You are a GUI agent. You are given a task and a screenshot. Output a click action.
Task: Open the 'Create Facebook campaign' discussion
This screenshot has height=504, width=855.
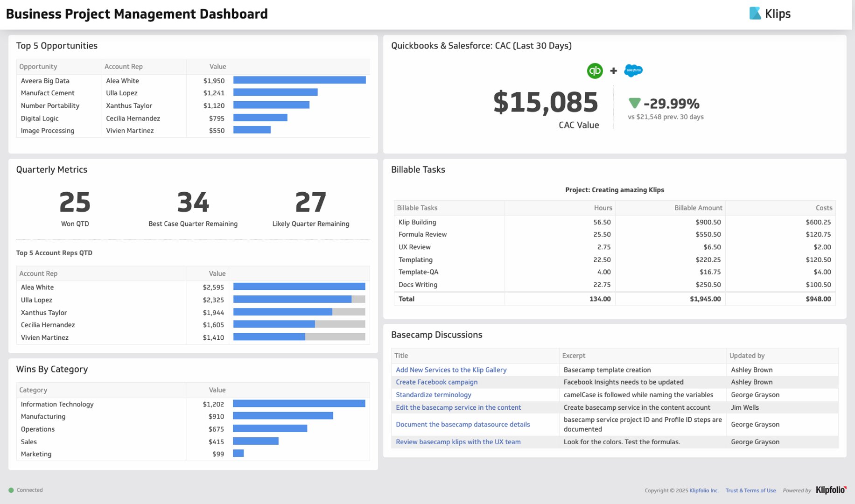436,382
